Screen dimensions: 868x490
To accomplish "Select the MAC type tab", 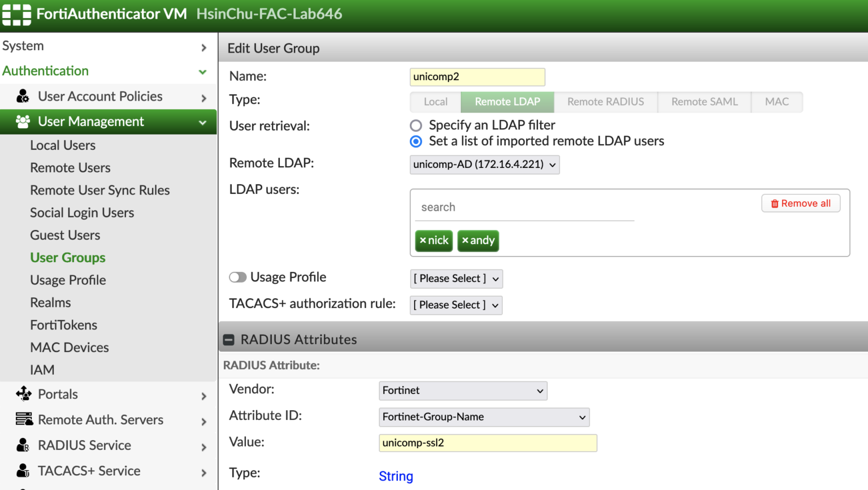I will pyautogui.click(x=777, y=102).
